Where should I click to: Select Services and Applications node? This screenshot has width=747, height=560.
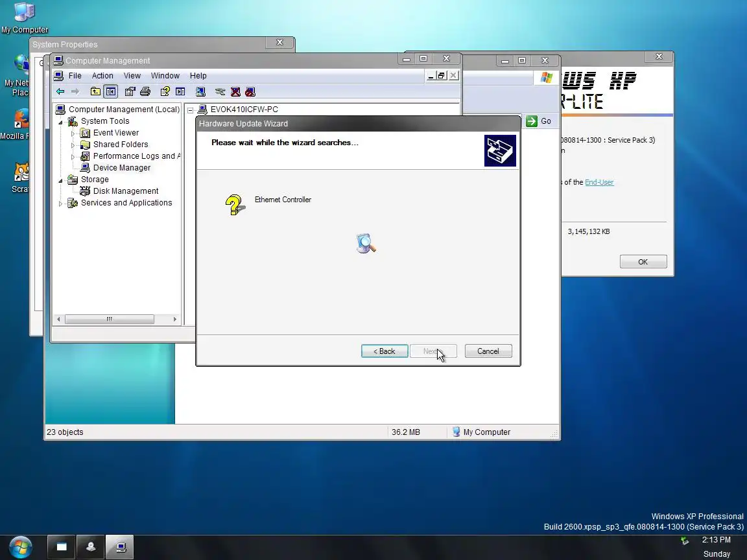[x=126, y=203]
